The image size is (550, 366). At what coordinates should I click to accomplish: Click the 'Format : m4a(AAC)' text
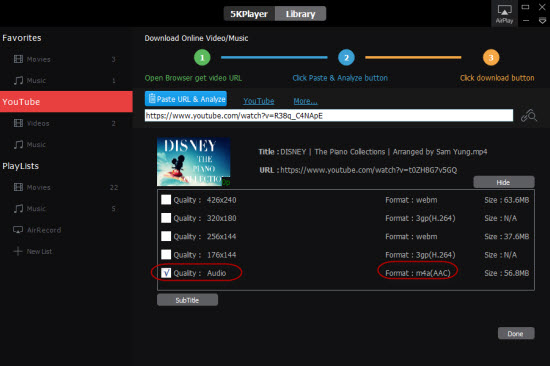click(x=418, y=273)
